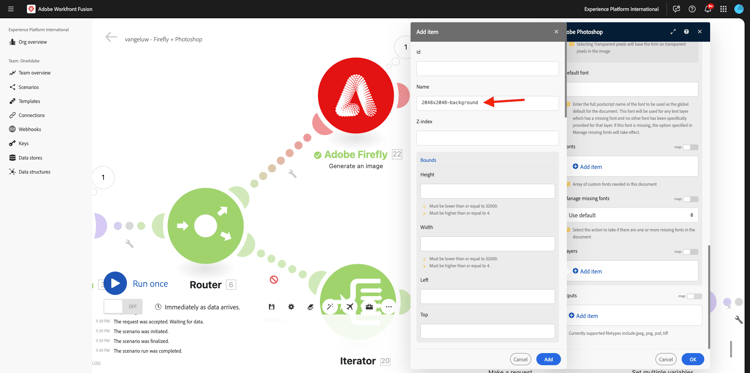The image size is (750, 373).
Task: Click the Run once play button
Action: click(x=115, y=283)
